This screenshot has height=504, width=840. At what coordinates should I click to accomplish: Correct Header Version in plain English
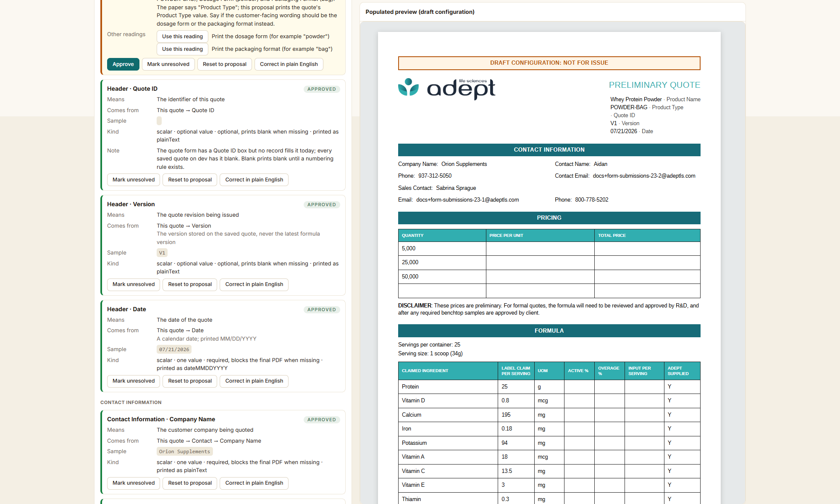pyautogui.click(x=254, y=284)
